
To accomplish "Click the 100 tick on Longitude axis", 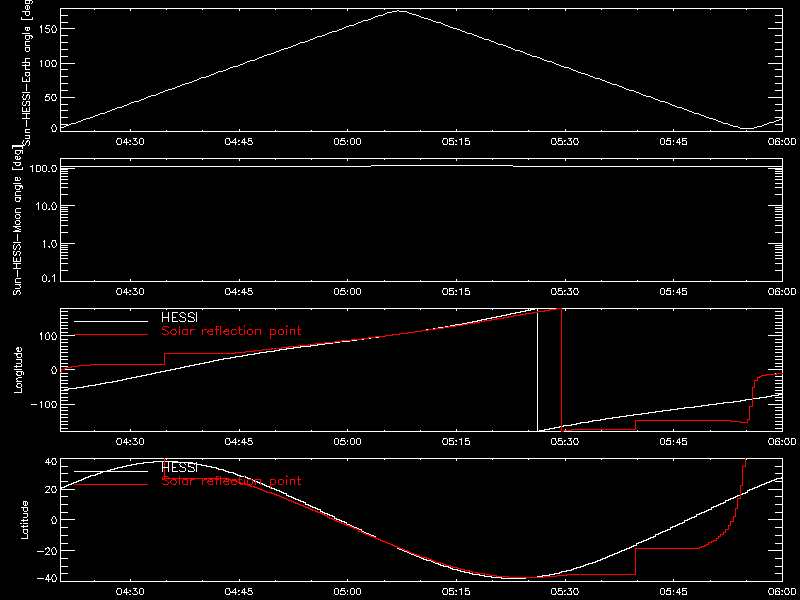I will [x=47, y=335].
